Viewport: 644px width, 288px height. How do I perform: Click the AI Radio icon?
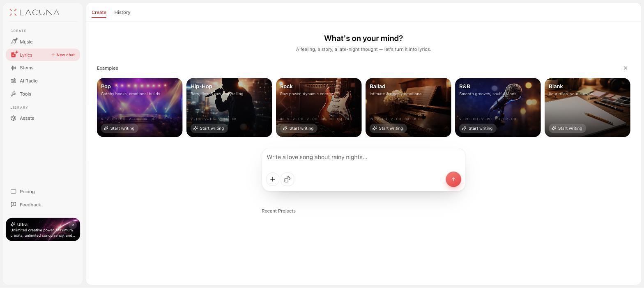tap(14, 81)
